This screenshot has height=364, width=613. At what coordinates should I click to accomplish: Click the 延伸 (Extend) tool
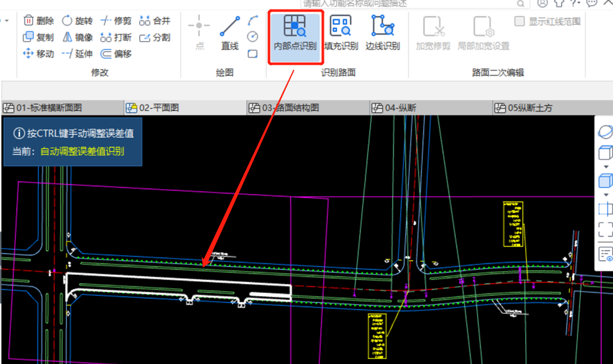coord(78,53)
